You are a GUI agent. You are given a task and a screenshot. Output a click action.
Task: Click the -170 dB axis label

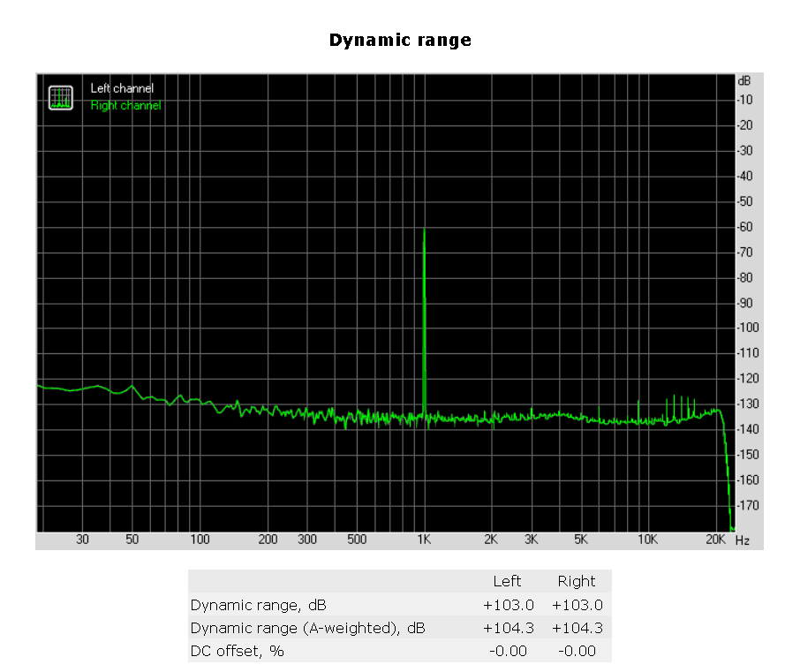coord(747,505)
